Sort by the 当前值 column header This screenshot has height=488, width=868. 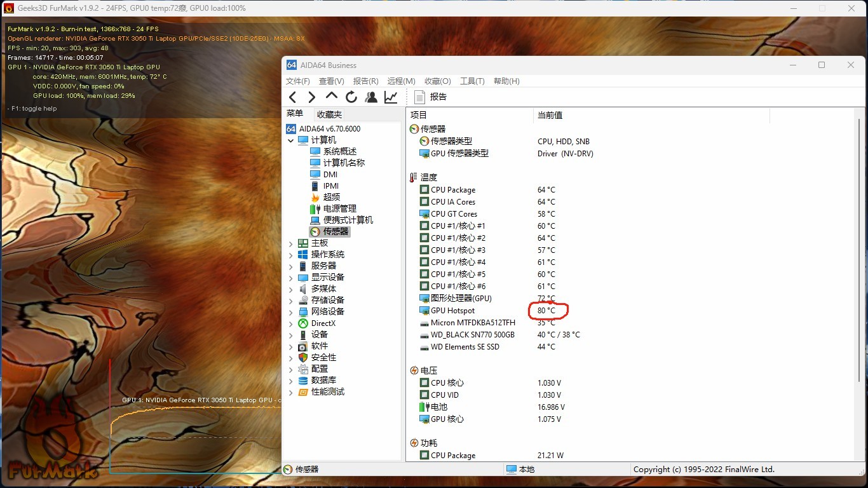[651, 115]
